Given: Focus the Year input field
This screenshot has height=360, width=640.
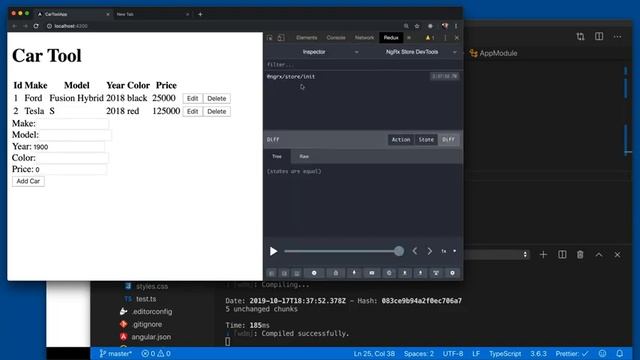Looking at the screenshot, I should (69, 147).
